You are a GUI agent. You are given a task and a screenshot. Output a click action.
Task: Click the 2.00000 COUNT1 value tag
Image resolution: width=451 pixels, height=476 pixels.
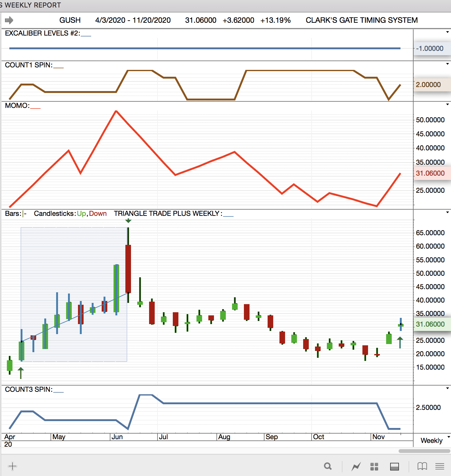pyautogui.click(x=432, y=85)
